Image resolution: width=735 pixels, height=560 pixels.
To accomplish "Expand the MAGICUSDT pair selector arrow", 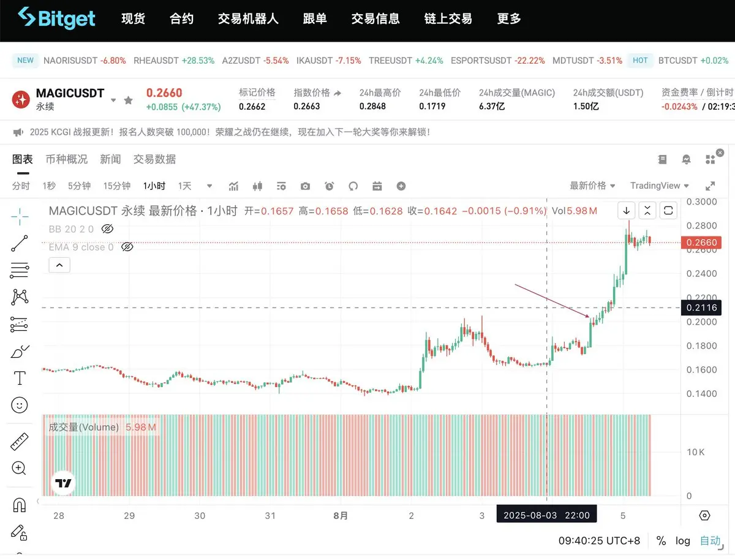I will [x=113, y=100].
